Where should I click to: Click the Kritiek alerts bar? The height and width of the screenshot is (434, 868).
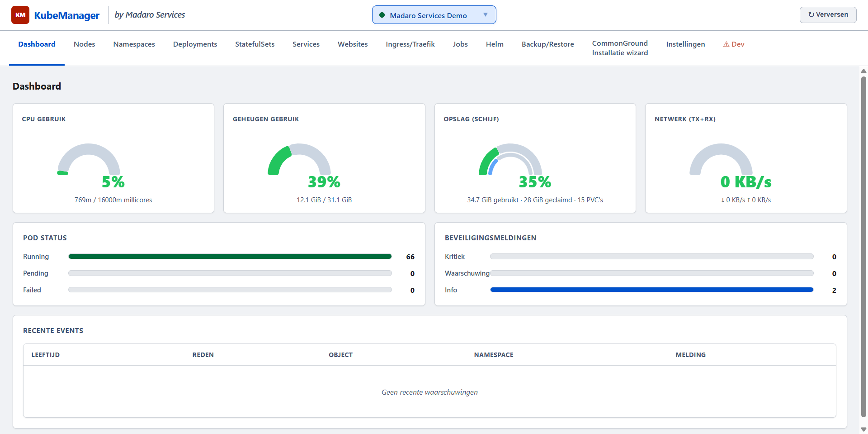[x=652, y=257]
